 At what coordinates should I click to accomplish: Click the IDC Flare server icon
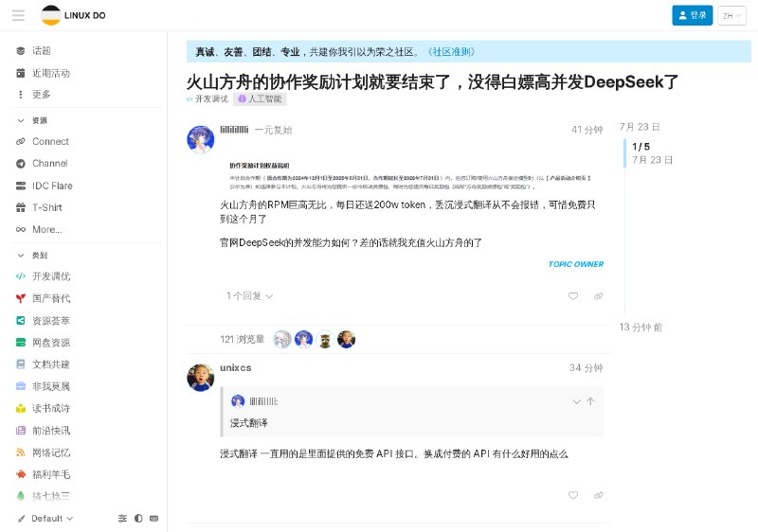tap(21, 186)
